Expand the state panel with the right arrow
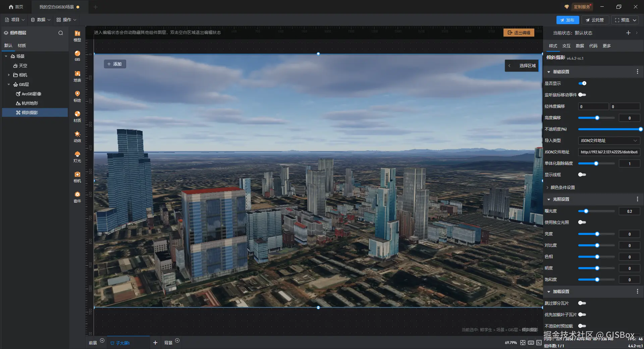Viewport: 644px width, 349px height. [637, 33]
